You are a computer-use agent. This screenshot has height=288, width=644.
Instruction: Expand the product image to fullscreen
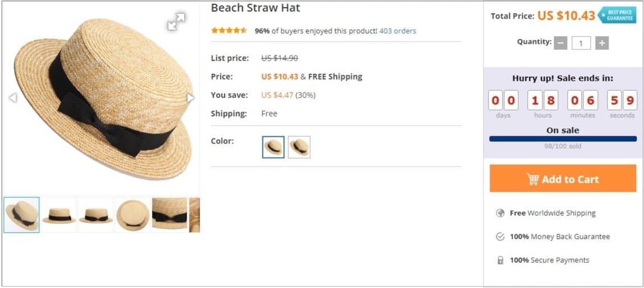tap(176, 22)
